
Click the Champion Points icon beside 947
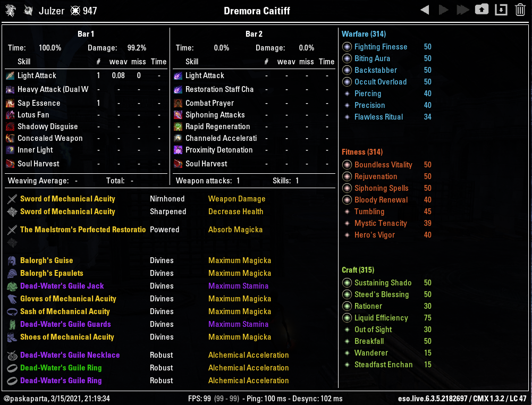pyautogui.click(x=76, y=11)
